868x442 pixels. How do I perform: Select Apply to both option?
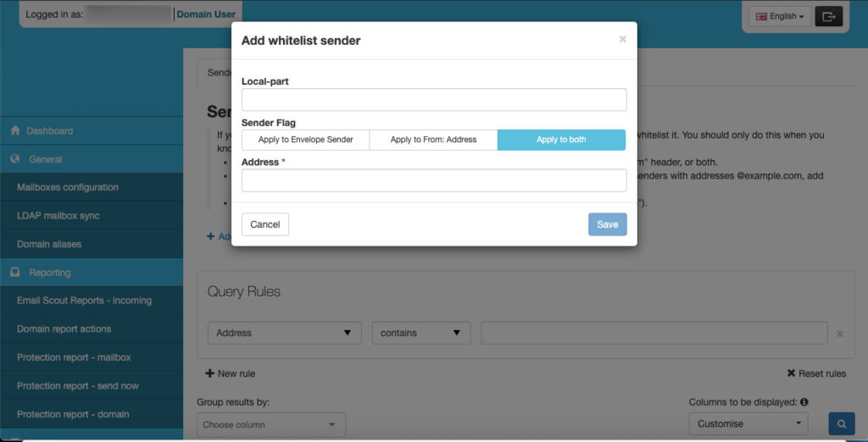[x=561, y=140]
